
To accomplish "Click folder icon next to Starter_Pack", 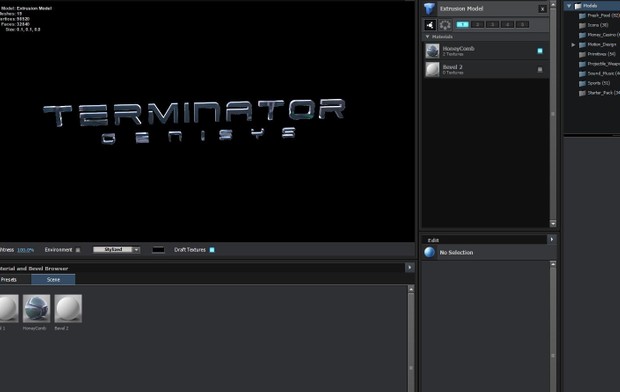I will pyautogui.click(x=582, y=93).
